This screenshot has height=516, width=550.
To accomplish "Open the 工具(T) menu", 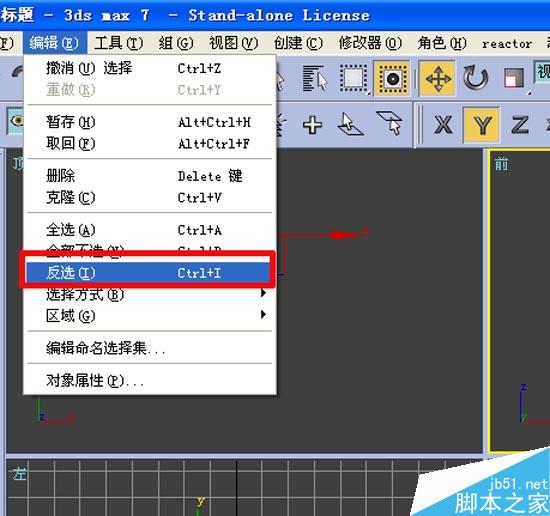I will tap(119, 43).
